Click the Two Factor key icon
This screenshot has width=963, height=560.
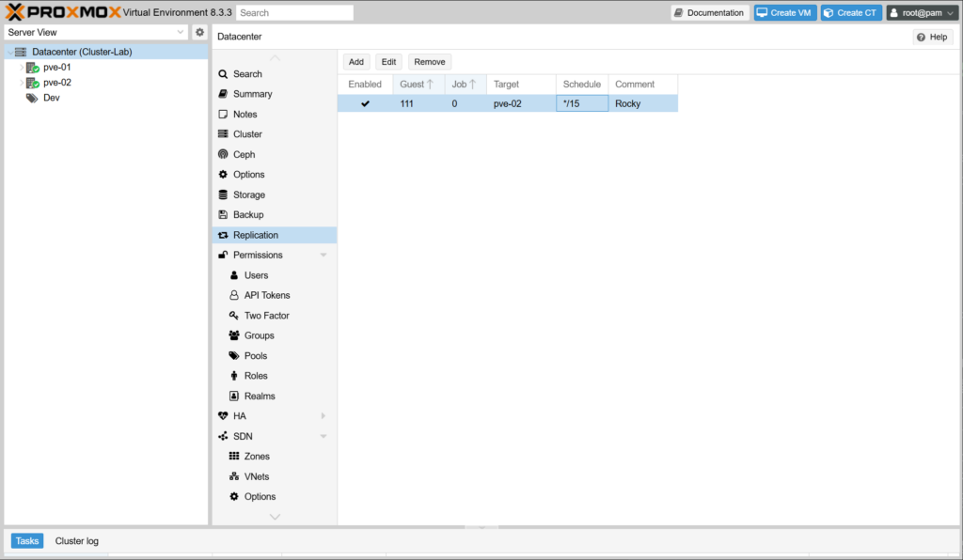point(234,316)
